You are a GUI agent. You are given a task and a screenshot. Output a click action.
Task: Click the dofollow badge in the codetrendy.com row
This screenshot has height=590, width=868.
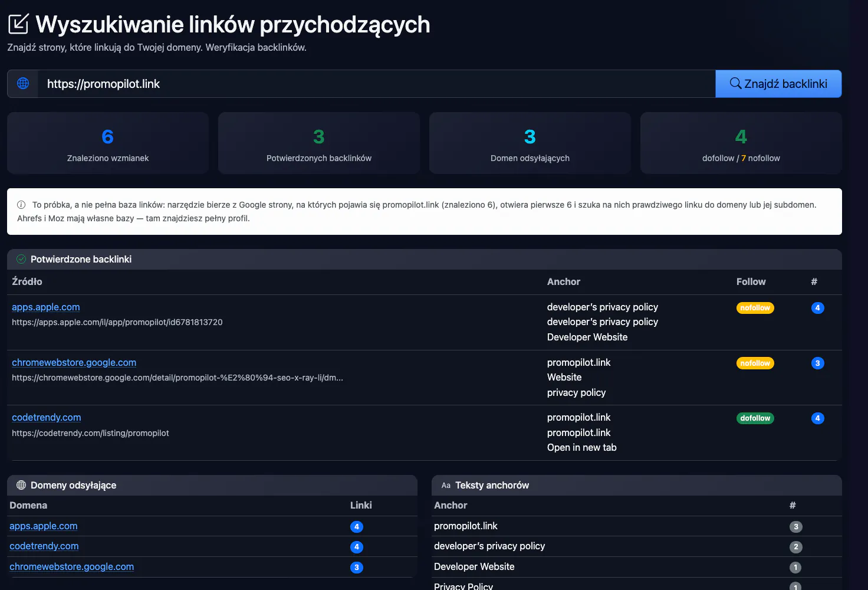coord(755,418)
